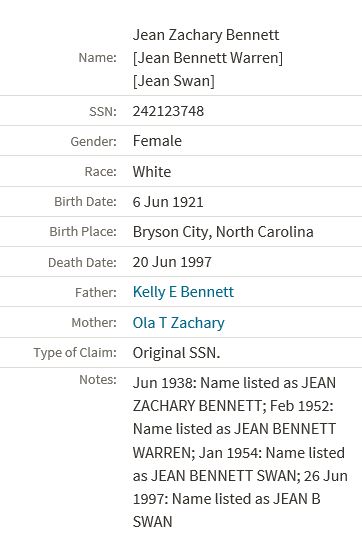Click the birth date 6 Jun 1921
Image resolution: width=362 pixels, height=539 pixels.
pyautogui.click(x=168, y=202)
